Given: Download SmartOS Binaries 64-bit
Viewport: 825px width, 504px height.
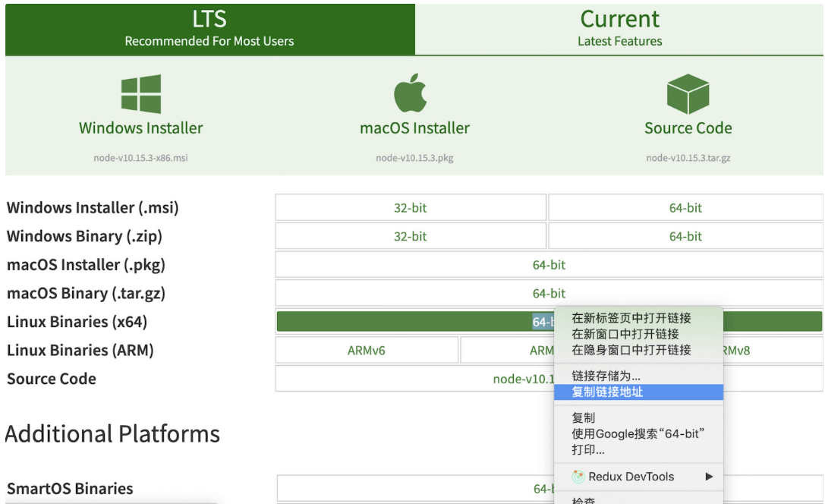Looking at the screenshot, I should click(x=543, y=489).
